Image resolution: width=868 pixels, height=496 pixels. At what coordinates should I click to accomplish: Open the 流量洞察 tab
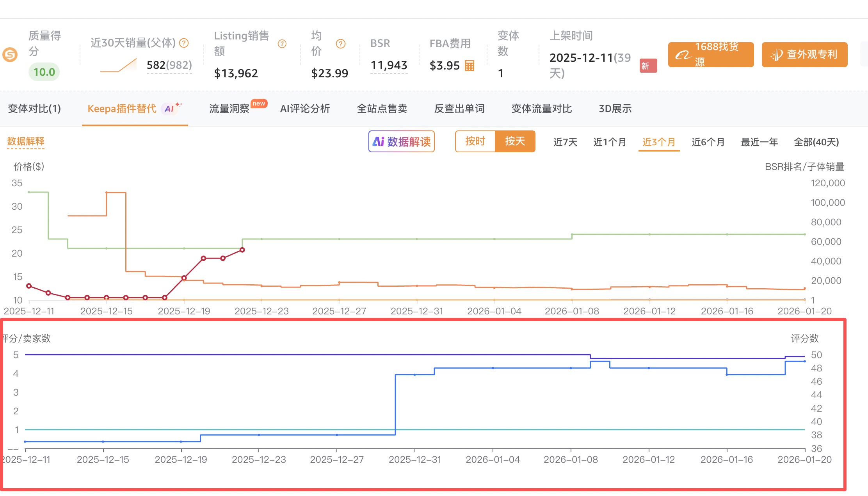(229, 109)
